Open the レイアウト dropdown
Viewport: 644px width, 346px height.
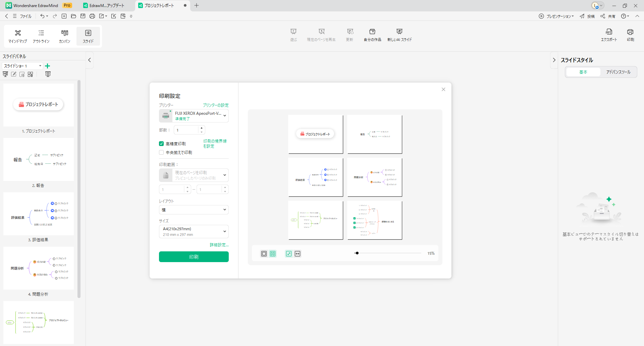click(194, 210)
